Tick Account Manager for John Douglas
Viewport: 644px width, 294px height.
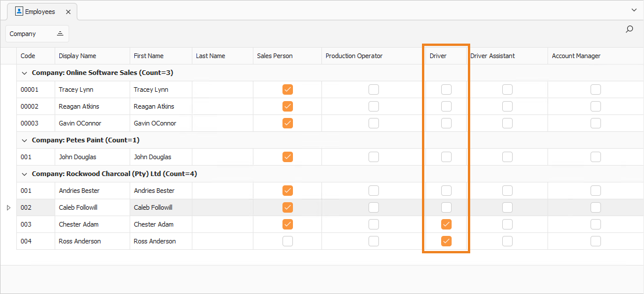[x=596, y=157]
